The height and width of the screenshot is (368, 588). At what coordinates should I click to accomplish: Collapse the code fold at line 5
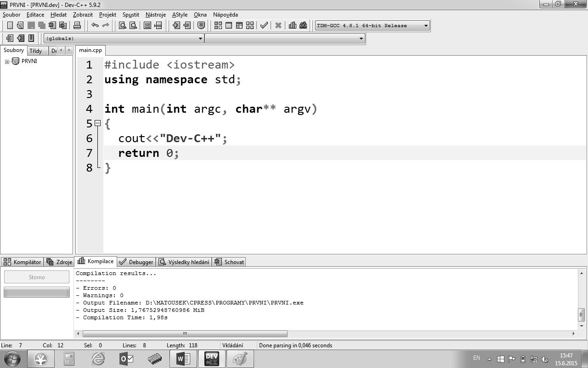[x=97, y=123]
